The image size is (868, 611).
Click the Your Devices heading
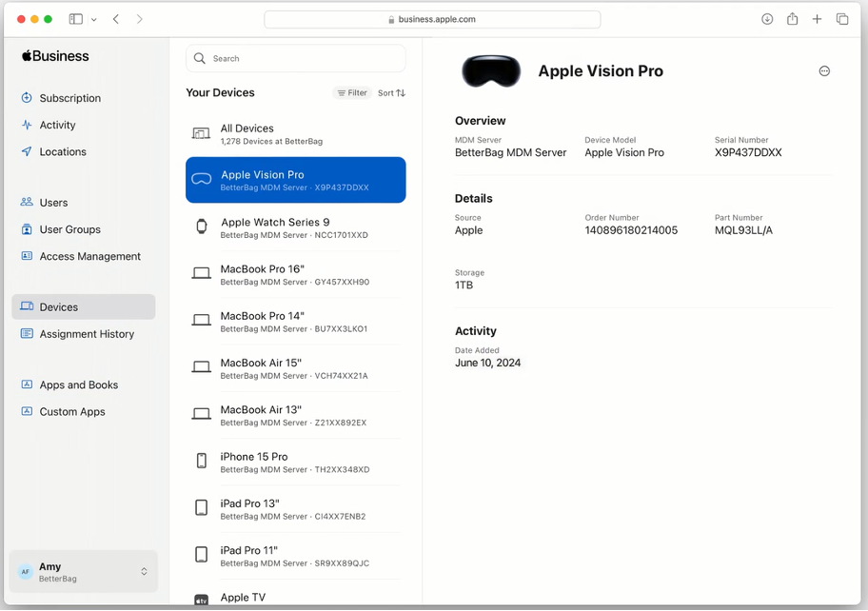point(220,92)
